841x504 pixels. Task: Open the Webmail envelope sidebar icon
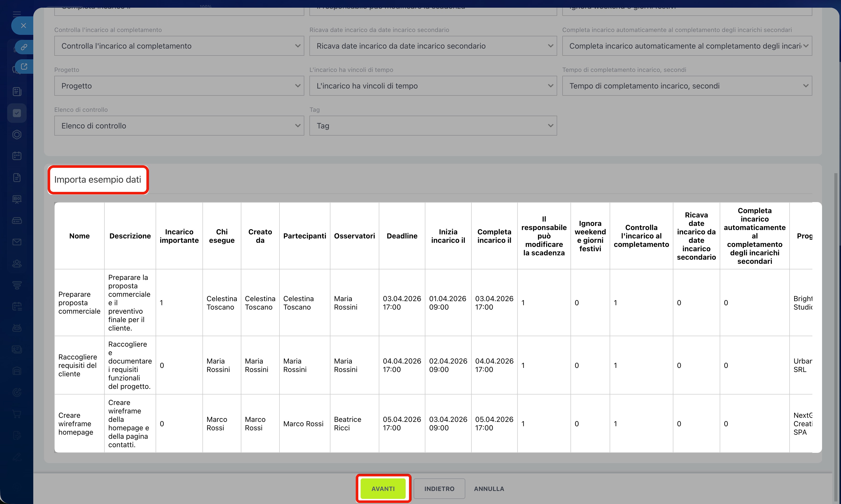point(17,242)
